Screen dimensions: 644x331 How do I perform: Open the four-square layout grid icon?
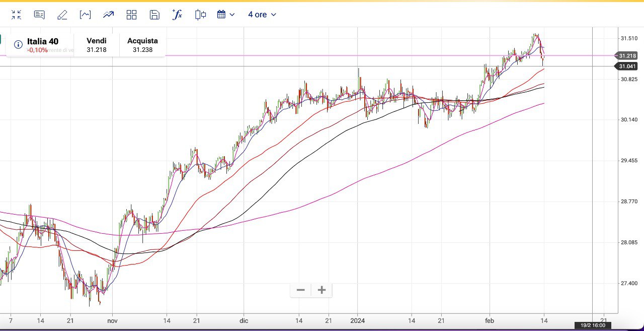pyautogui.click(x=131, y=15)
